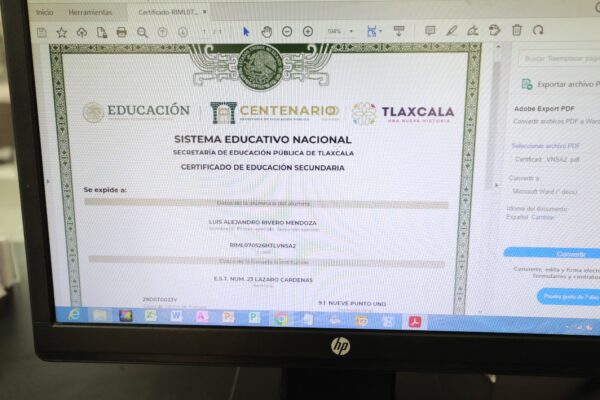This screenshot has width=600, height=400.
Task: Print the certificate using the printer icon
Action: pyautogui.click(x=122, y=32)
